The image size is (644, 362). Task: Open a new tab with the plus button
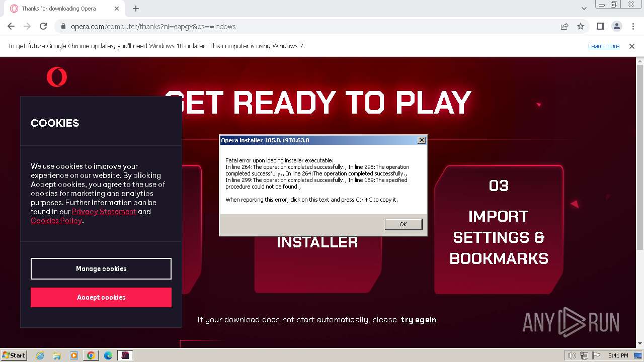136,9
